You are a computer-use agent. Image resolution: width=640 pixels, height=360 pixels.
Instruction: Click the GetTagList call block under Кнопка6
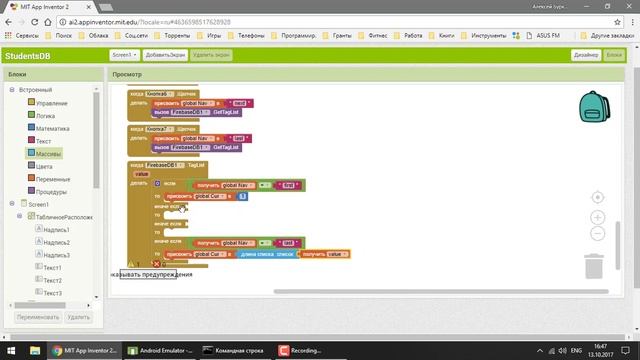click(x=197, y=112)
